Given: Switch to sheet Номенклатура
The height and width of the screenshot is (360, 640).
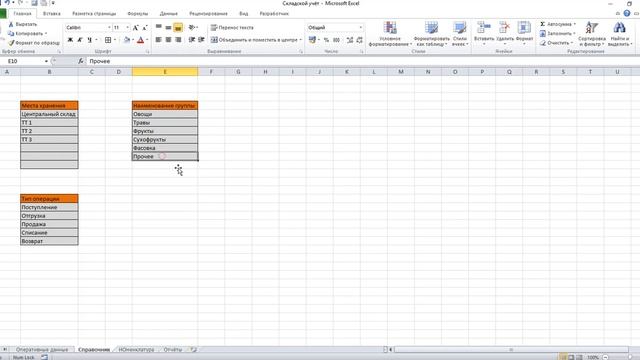Looking at the screenshot, I should [x=136, y=350].
